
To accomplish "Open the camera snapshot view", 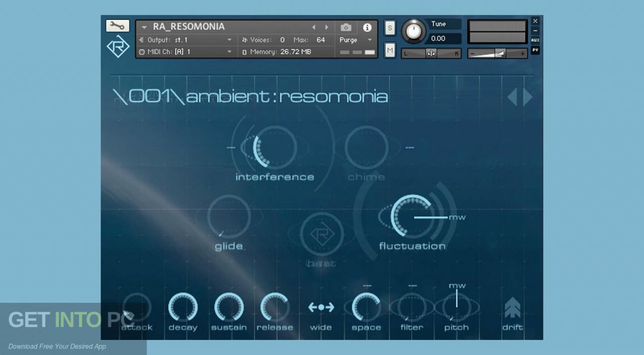I will pyautogui.click(x=346, y=28).
